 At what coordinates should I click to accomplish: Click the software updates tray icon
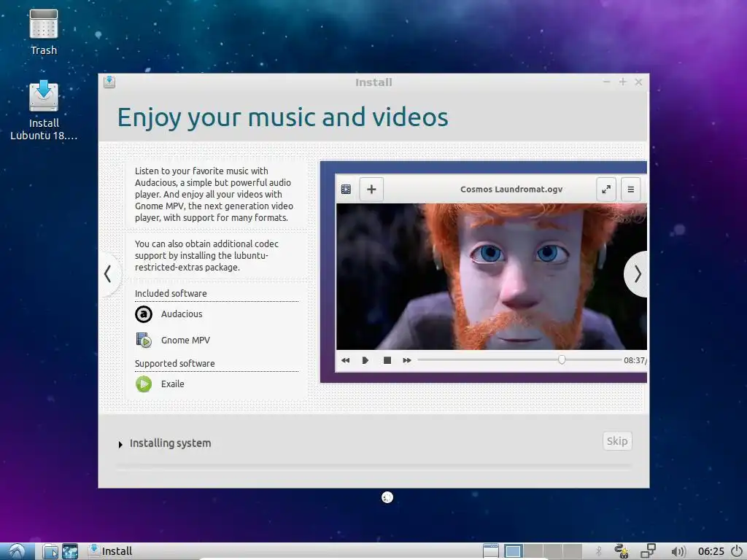tap(622, 551)
